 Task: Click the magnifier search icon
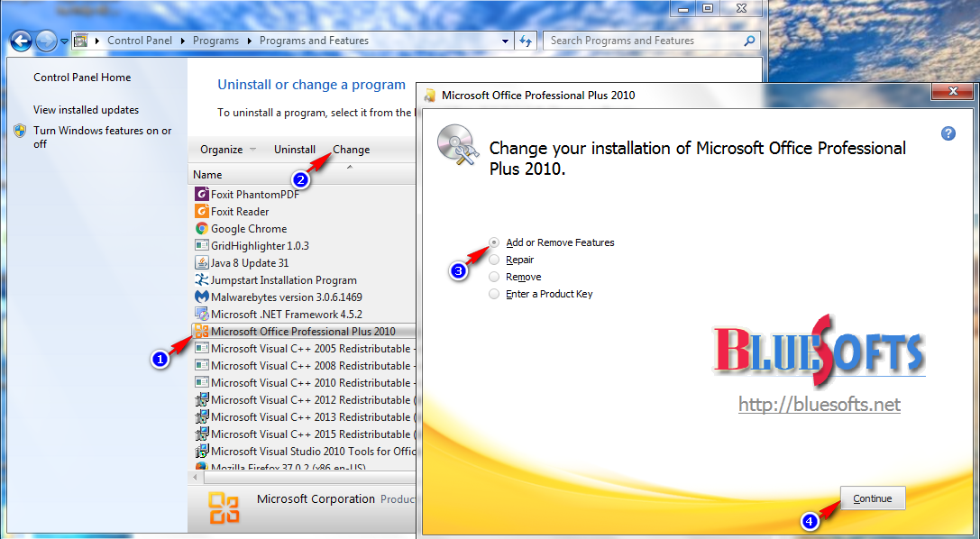click(x=749, y=41)
